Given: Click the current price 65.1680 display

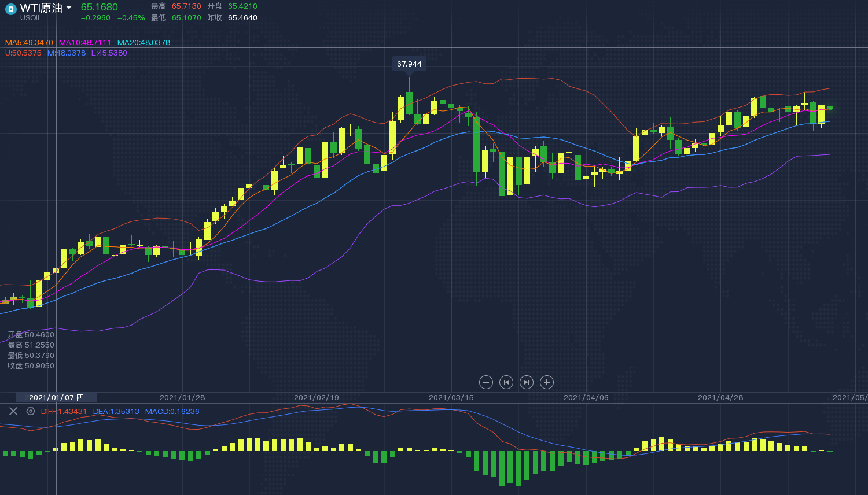Looking at the screenshot, I should [x=100, y=7].
